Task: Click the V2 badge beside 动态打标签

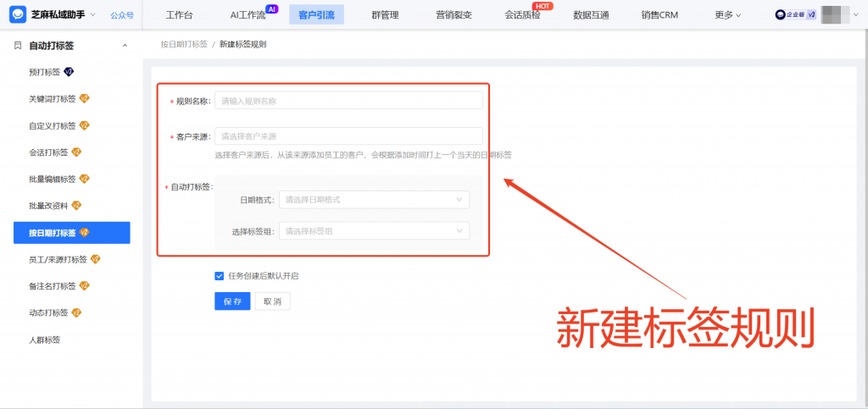Action: (x=76, y=312)
